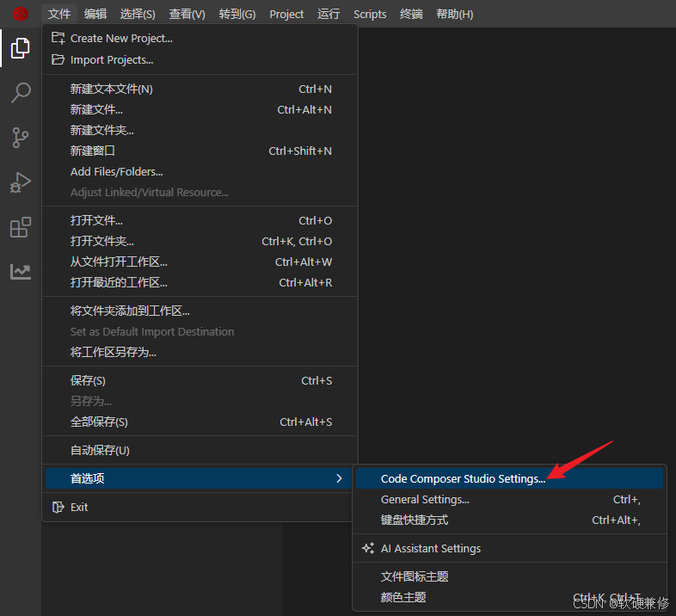
Task: Open the Run and Debug icon
Action: tap(21, 182)
